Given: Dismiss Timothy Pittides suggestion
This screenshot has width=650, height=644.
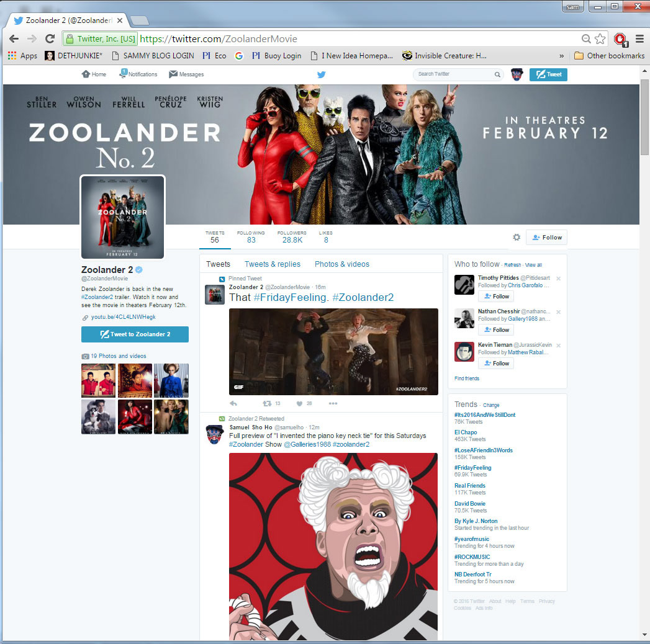Looking at the screenshot, I should pos(558,279).
